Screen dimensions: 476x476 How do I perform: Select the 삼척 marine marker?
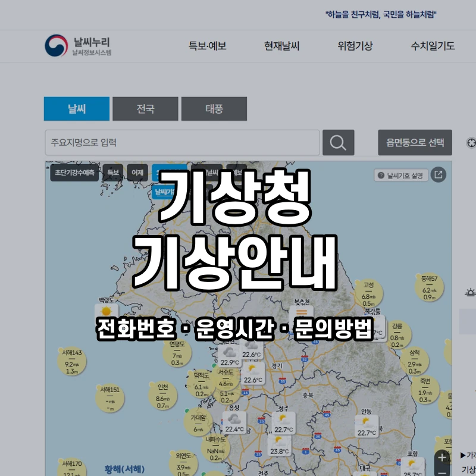pos(414,362)
